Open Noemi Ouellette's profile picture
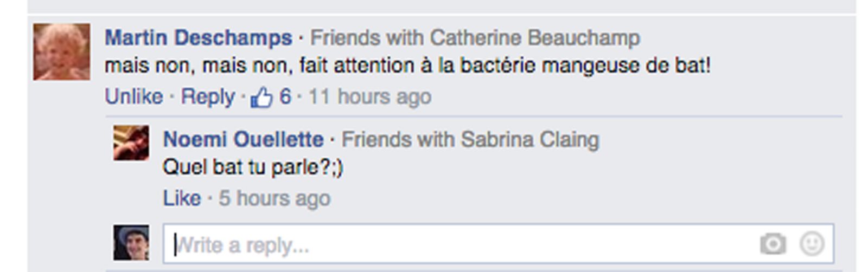868x272 pixels. point(131,143)
